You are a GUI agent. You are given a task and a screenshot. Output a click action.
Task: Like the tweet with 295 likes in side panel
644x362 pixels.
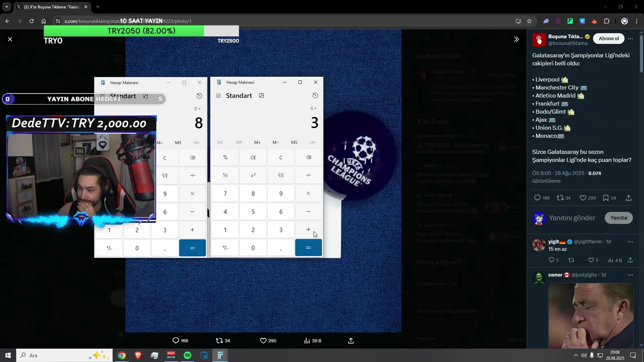[583, 198]
